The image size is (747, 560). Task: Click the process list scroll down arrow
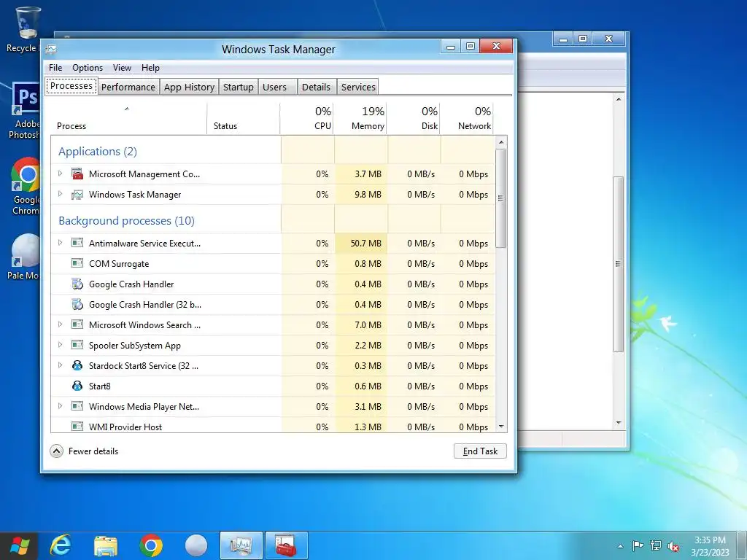500,427
